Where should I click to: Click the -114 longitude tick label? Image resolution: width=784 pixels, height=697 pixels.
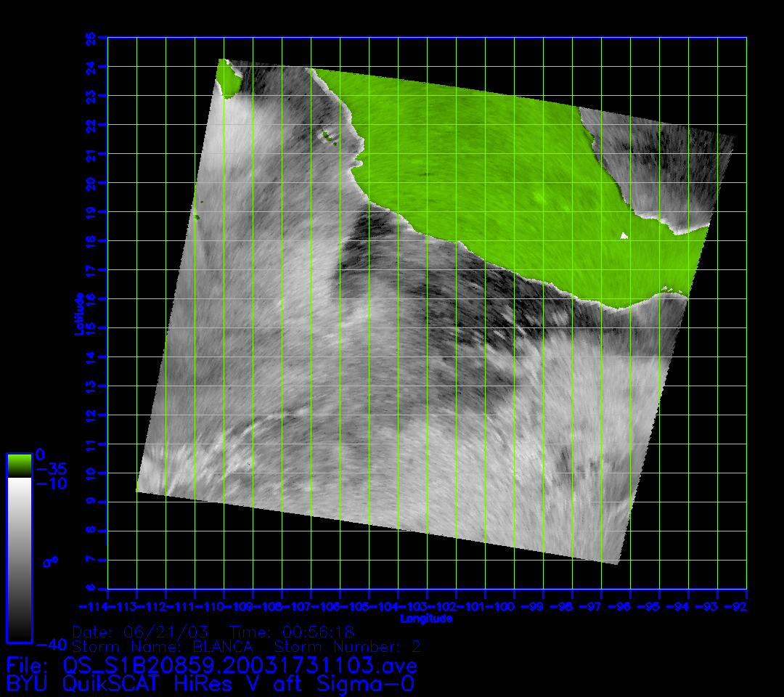pos(95,606)
